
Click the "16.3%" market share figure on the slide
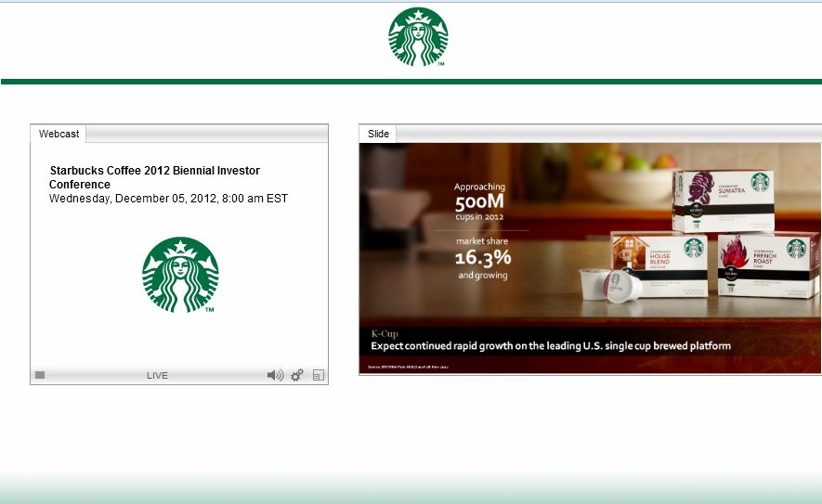(x=483, y=257)
